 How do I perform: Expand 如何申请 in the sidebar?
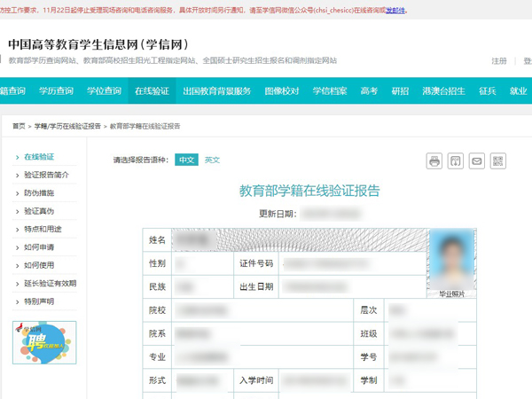[39, 246]
